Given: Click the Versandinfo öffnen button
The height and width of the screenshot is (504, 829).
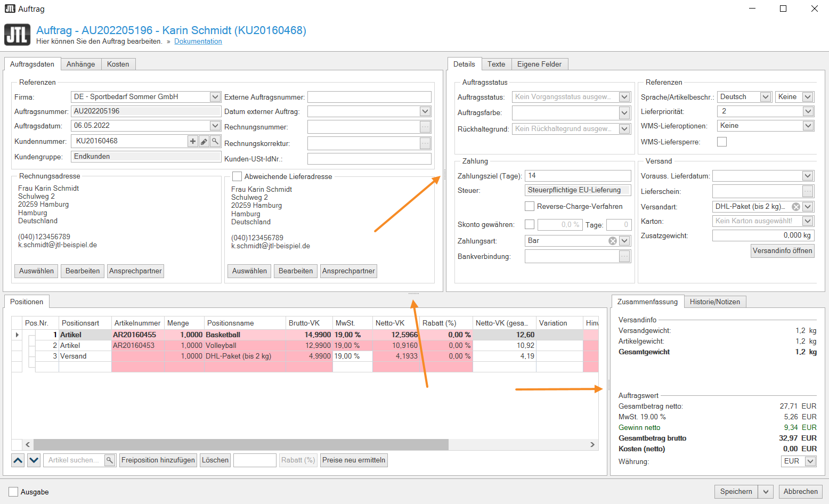Looking at the screenshot, I should click(782, 251).
